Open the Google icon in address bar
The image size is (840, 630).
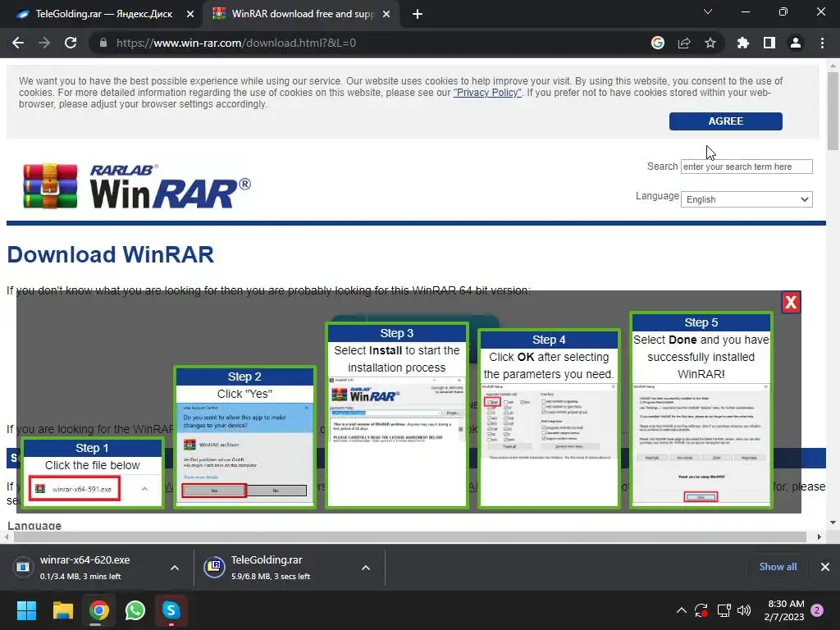point(658,43)
